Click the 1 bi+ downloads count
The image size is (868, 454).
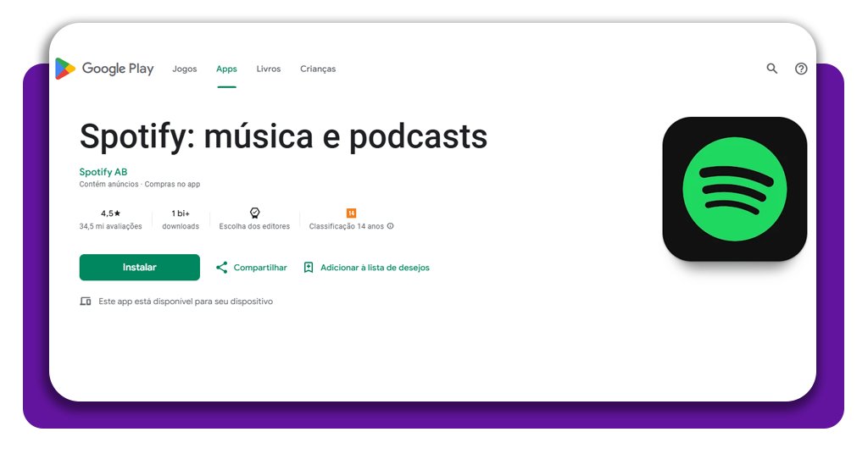pos(181,213)
